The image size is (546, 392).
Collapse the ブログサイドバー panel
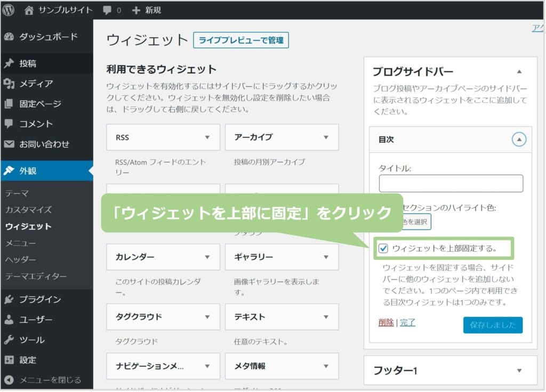click(x=519, y=71)
